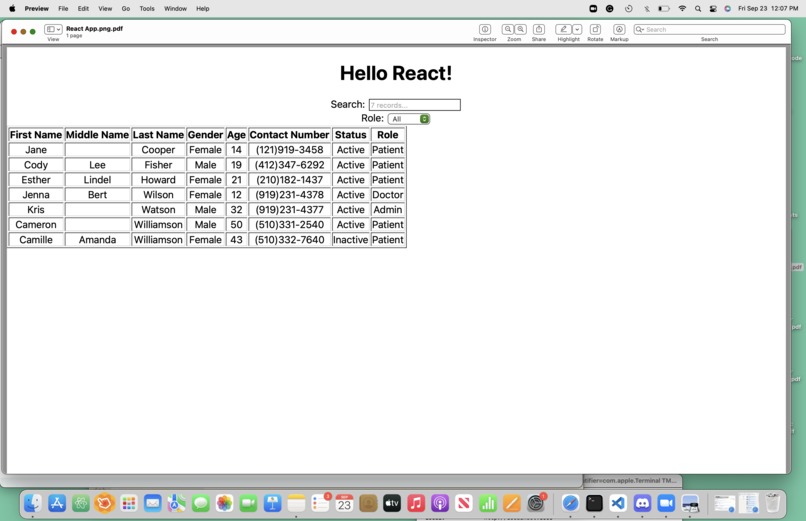This screenshot has width=806, height=521.
Task: Open the Window menu
Action: [x=175, y=8]
